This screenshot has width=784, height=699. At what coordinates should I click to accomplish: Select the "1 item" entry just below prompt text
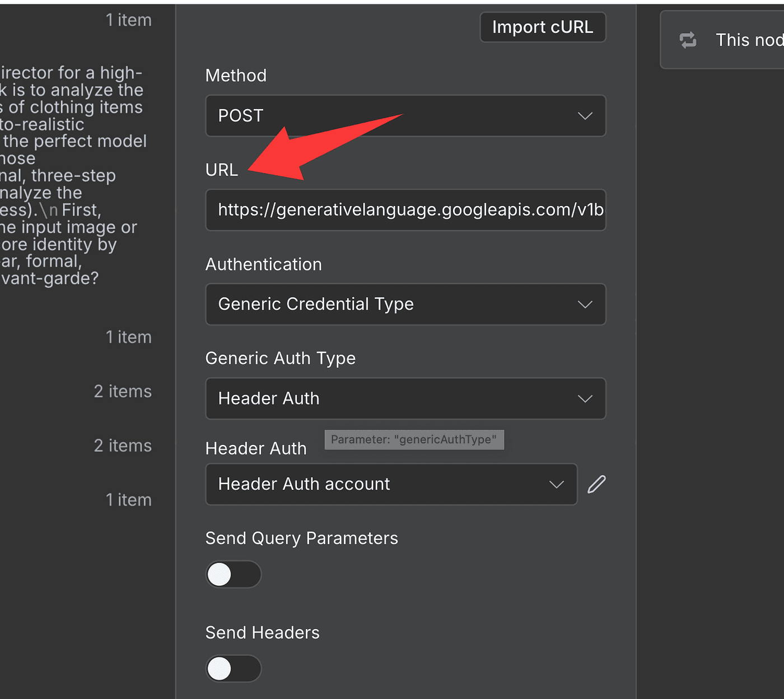pos(128,337)
